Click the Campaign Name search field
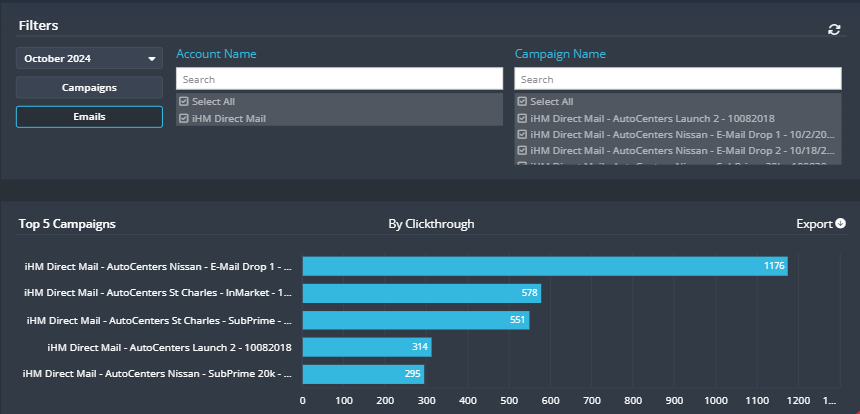The image size is (860, 414). (x=678, y=79)
